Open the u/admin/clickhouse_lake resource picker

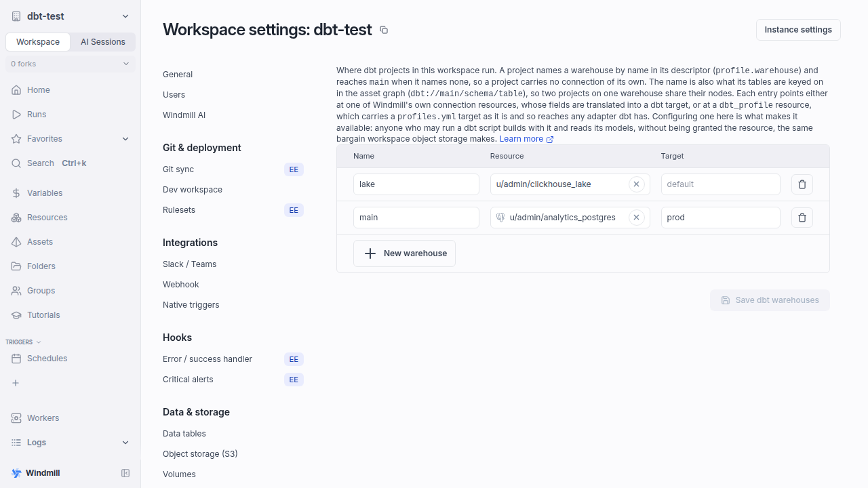(570, 184)
